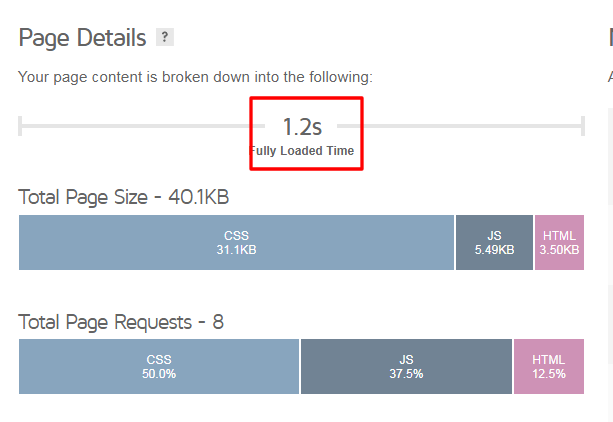Click the question mark help icon beside Page Details

(165, 37)
